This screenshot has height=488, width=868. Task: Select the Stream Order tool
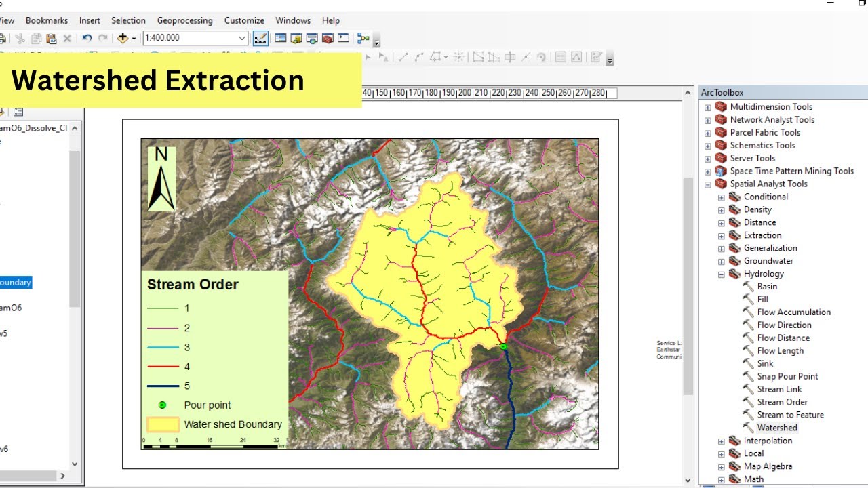(782, 402)
